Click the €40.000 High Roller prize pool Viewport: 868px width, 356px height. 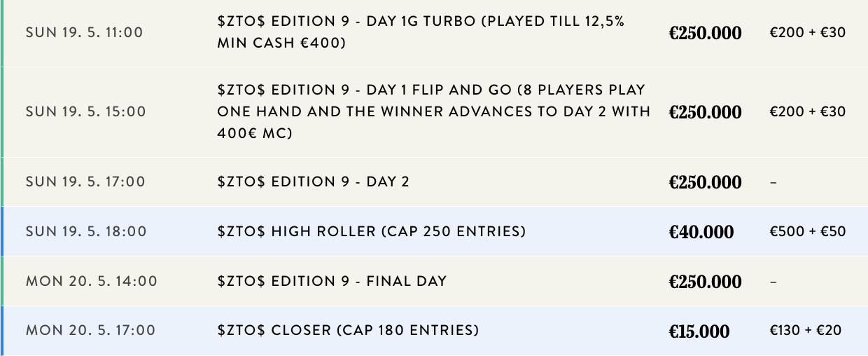pos(701,232)
